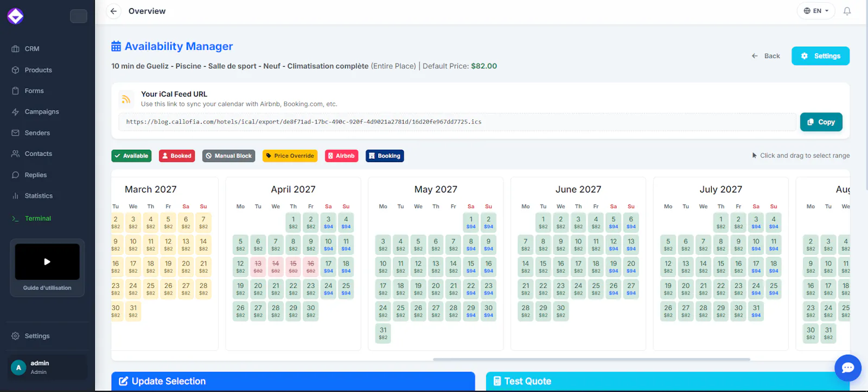
Task: Click the calendar horizontal scrollbar
Action: 591,359
